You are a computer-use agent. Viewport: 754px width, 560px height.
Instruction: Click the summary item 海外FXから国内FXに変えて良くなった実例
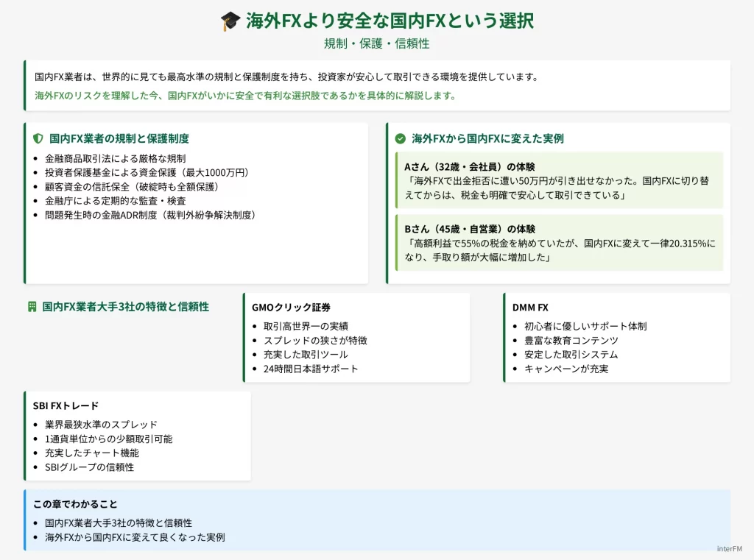click(135, 537)
